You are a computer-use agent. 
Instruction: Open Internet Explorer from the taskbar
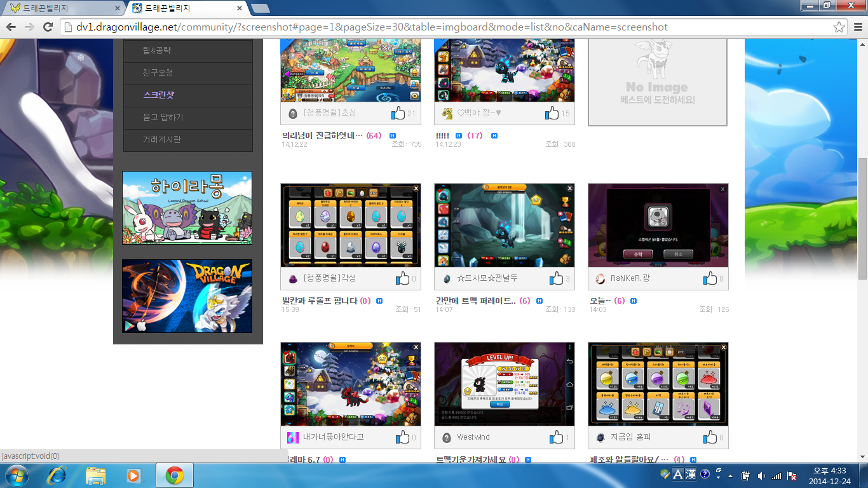[x=57, y=475]
